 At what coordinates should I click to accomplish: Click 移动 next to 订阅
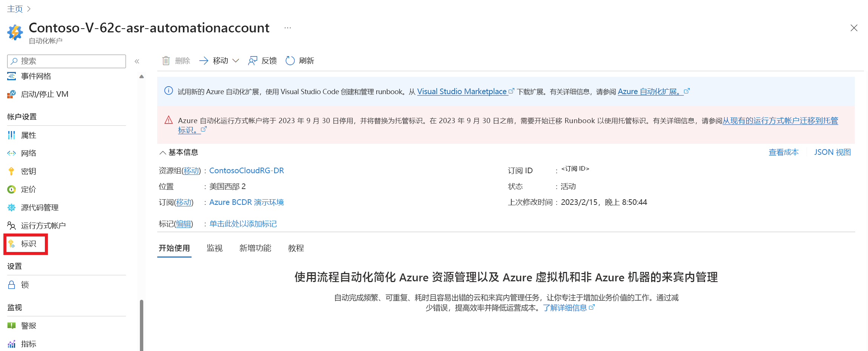tap(183, 202)
